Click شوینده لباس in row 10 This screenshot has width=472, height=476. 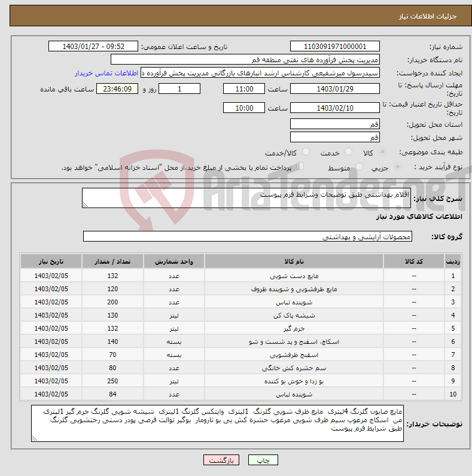294,394
